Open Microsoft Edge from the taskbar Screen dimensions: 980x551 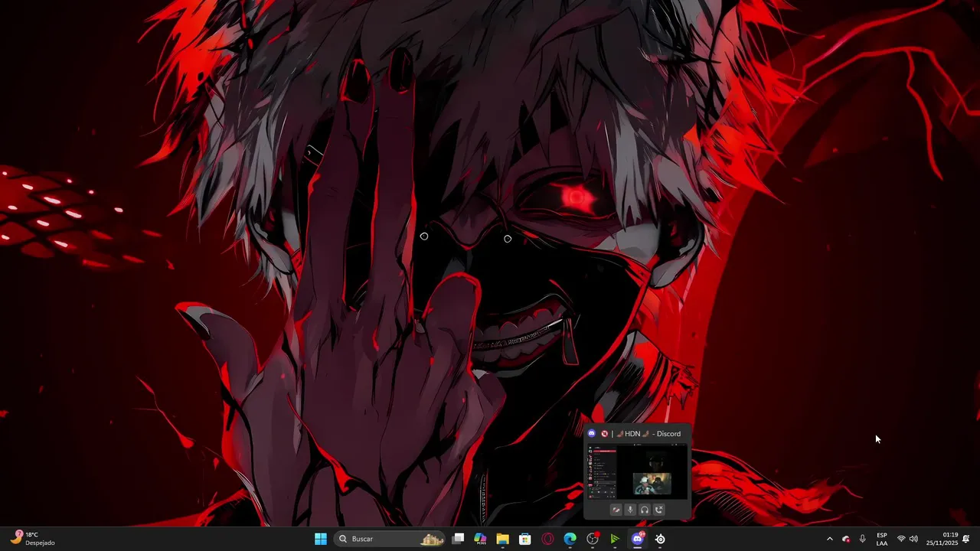pyautogui.click(x=570, y=539)
